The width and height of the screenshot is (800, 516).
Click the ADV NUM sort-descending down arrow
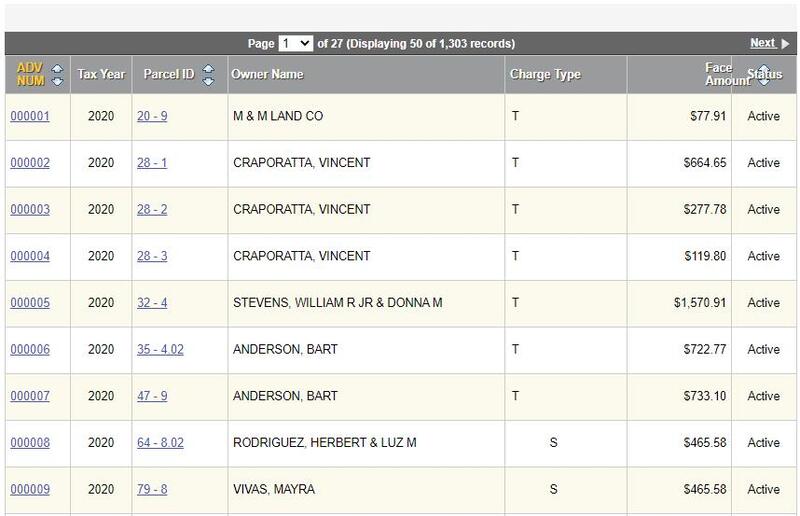pos(57,81)
